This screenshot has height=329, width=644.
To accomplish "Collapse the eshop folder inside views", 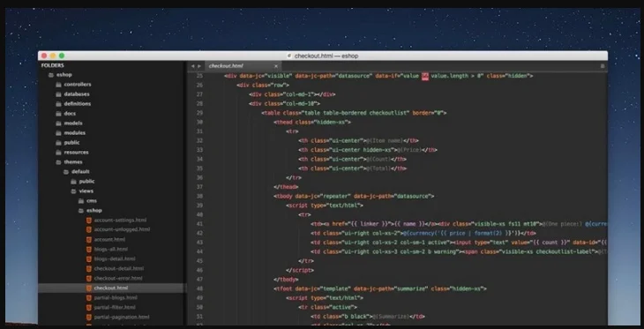I will 94,210.
